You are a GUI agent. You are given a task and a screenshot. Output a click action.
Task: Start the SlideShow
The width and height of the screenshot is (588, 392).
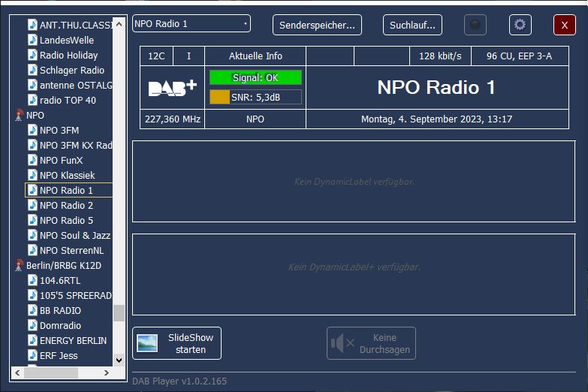pyautogui.click(x=177, y=343)
